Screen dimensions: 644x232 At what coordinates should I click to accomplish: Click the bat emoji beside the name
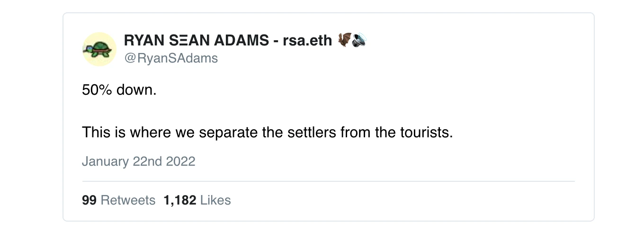(344, 41)
